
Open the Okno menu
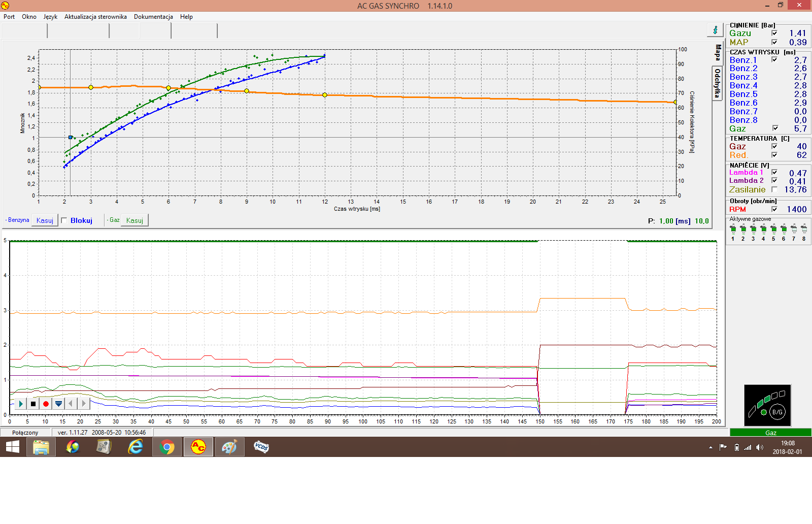pyautogui.click(x=29, y=17)
